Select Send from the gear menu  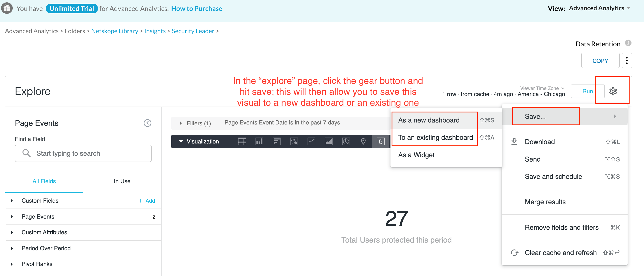click(x=565, y=159)
